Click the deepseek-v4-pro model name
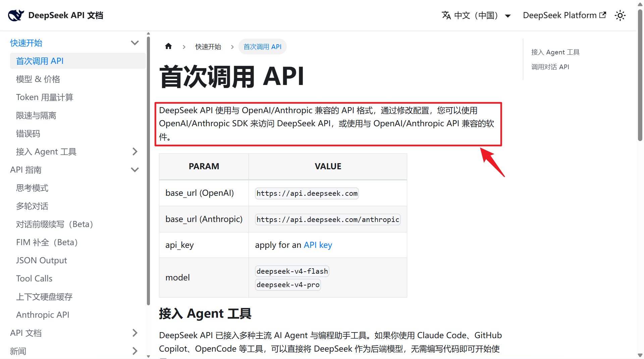This screenshot has height=359, width=644. [288, 285]
